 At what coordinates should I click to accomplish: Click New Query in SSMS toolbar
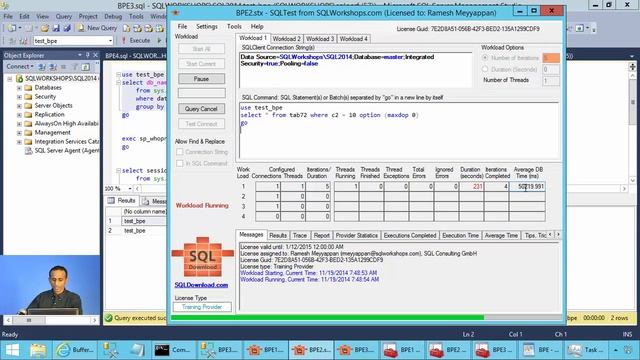(x=97, y=28)
